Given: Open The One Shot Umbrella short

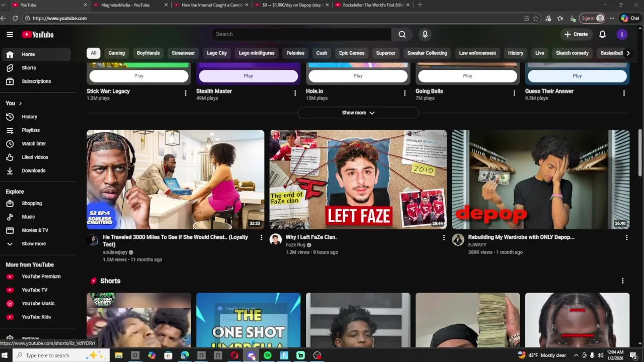Looking at the screenshot, I should (249, 320).
